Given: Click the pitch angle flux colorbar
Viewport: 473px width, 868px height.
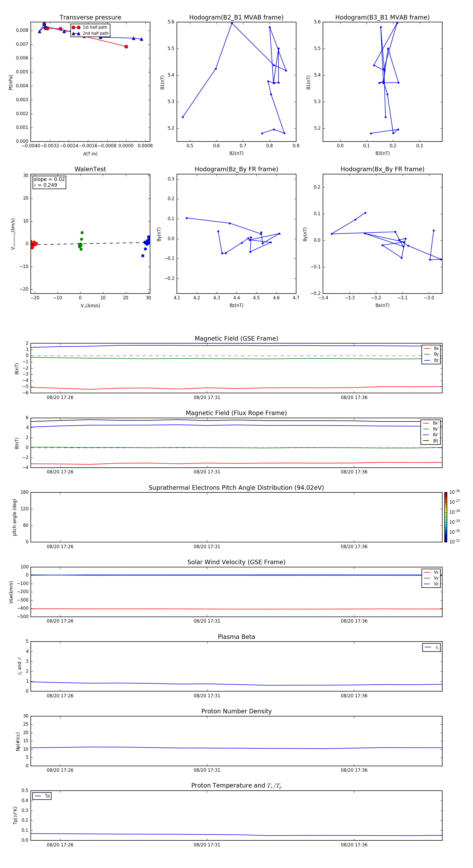Looking at the screenshot, I should [446, 517].
